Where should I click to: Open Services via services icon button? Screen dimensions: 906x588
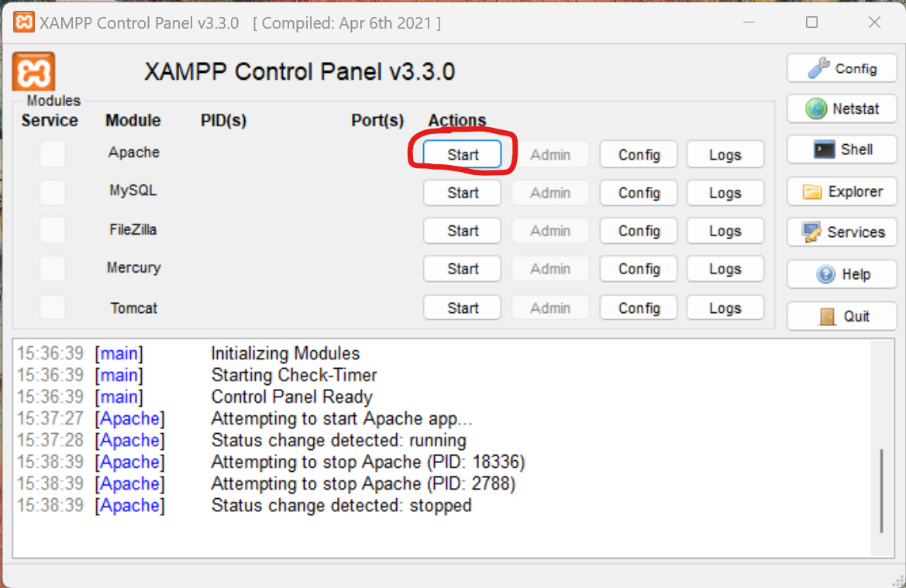(842, 232)
